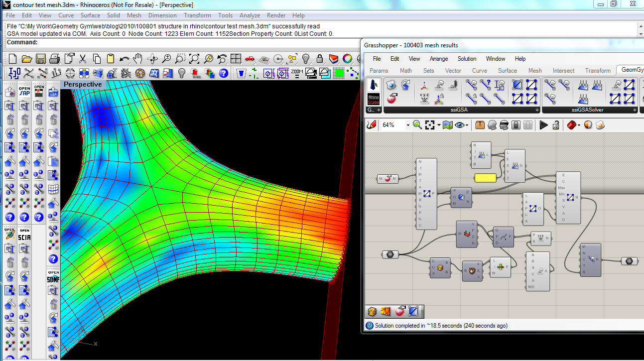Click the Grasshopper sketch pencil icon
The height and width of the screenshot is (361, 644).
point(371,124)
